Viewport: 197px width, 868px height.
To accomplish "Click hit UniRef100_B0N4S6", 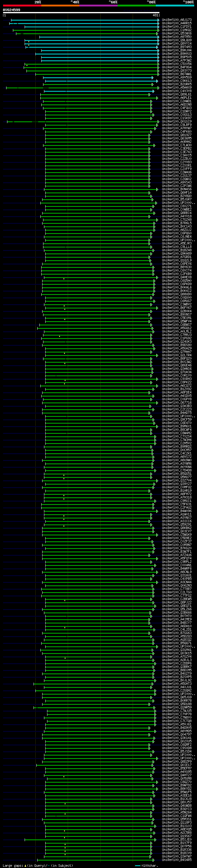I will 177,189.
